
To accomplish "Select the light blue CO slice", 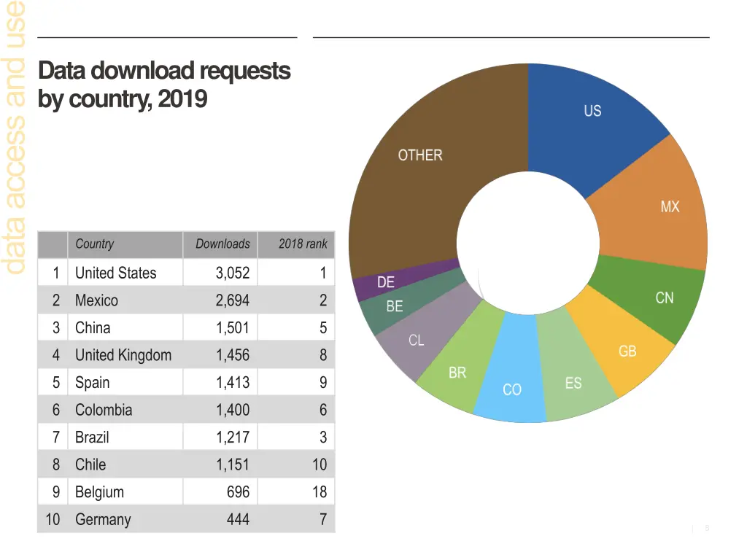I will (x=512, y=383).
